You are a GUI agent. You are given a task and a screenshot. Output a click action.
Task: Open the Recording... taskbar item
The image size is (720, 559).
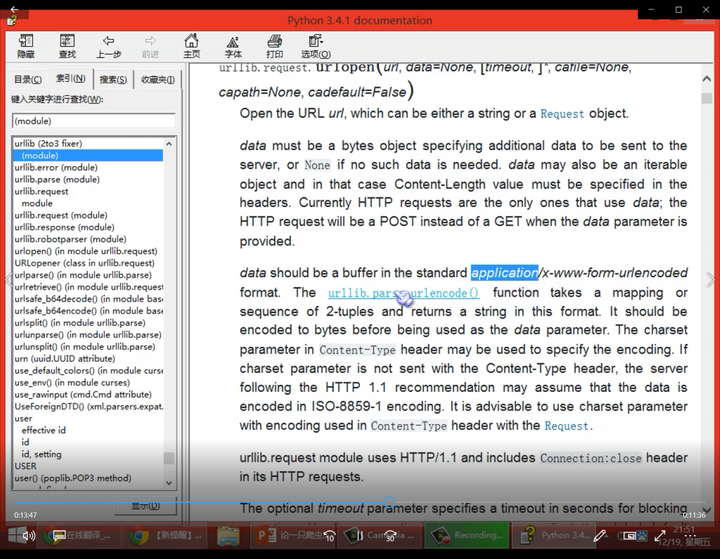coord(467,536)
